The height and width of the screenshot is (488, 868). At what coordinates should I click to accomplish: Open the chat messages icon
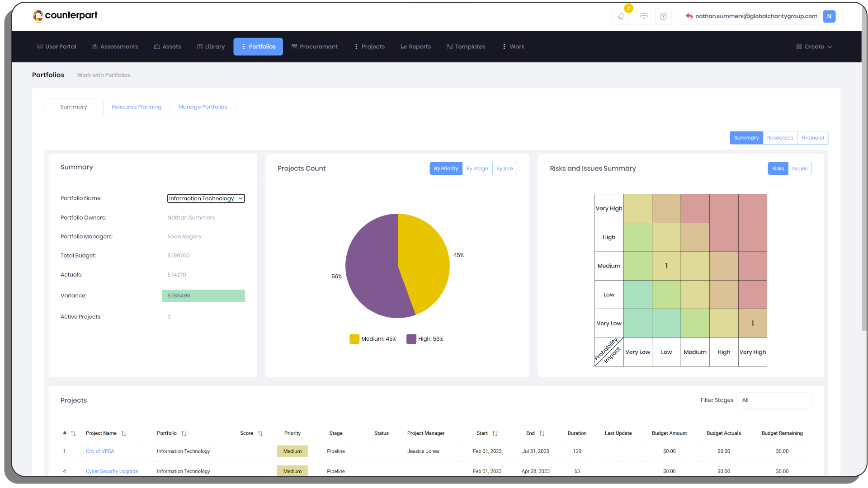tap(644, 16)
